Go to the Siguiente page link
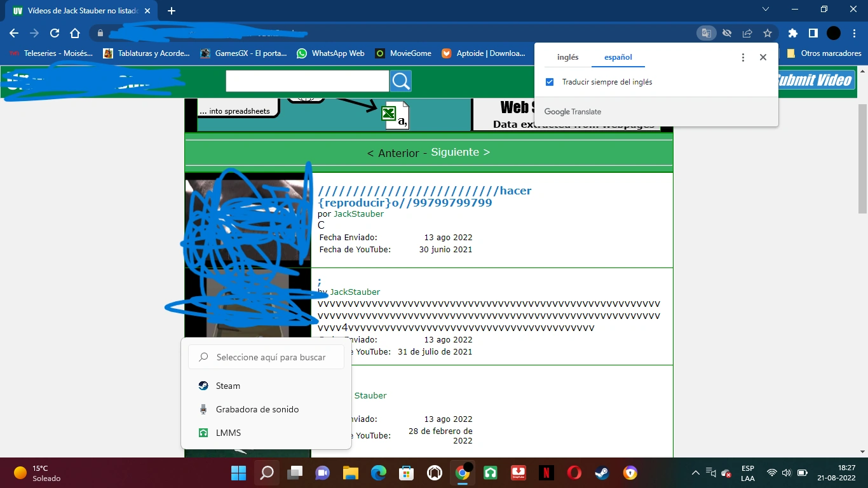Image resolution: width=868 pixels, height=488 pixels. [x=461, y=152]
